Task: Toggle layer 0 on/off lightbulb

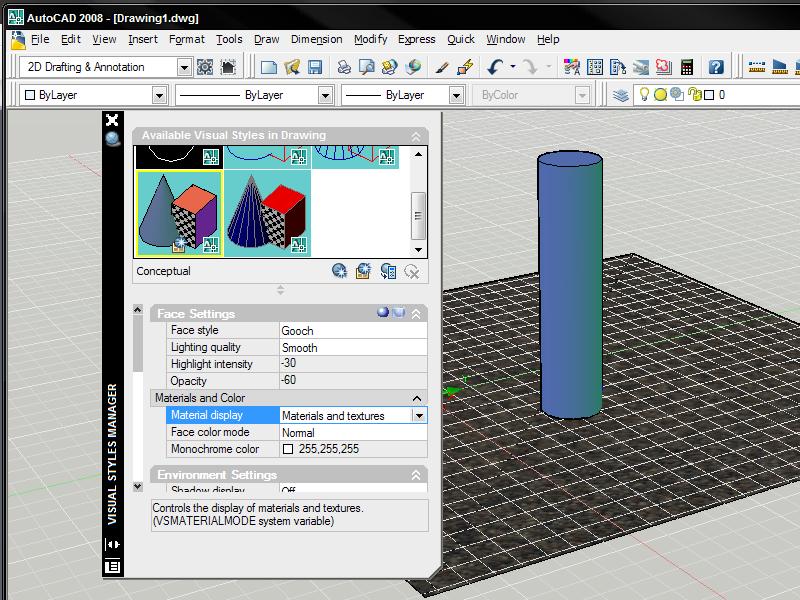Action: pos(644,94)
